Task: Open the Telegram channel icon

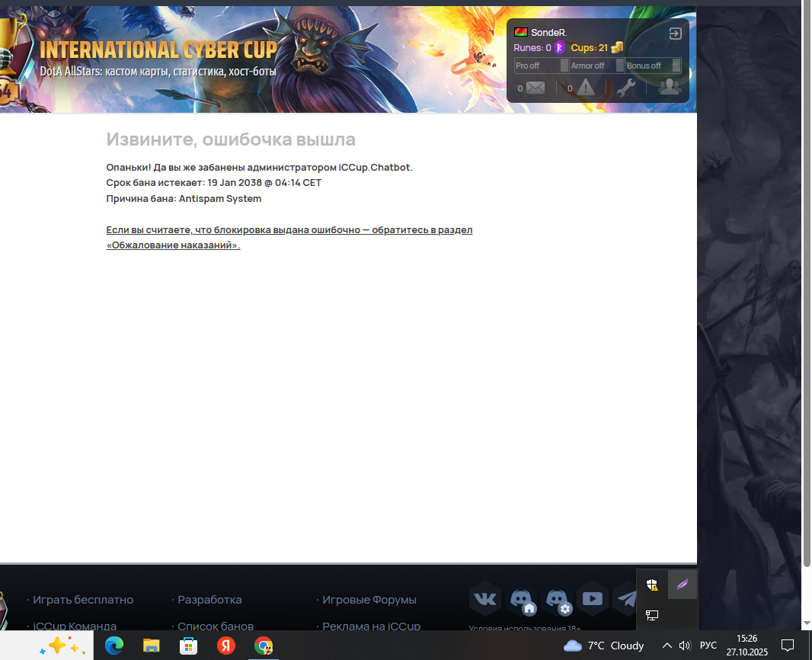Action: pyautogui.click(x=626, y=599)
